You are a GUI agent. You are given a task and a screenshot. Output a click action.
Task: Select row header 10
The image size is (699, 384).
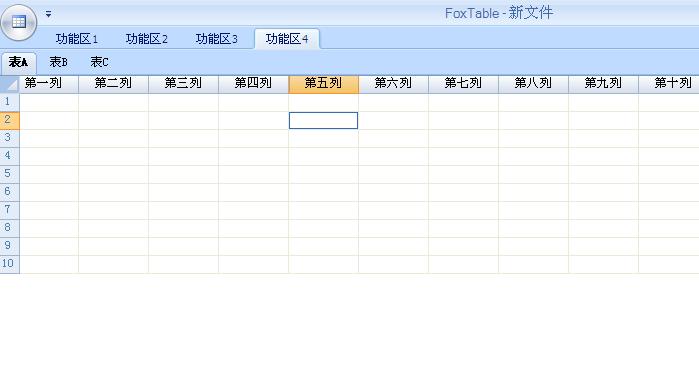(x=9, y=264)
